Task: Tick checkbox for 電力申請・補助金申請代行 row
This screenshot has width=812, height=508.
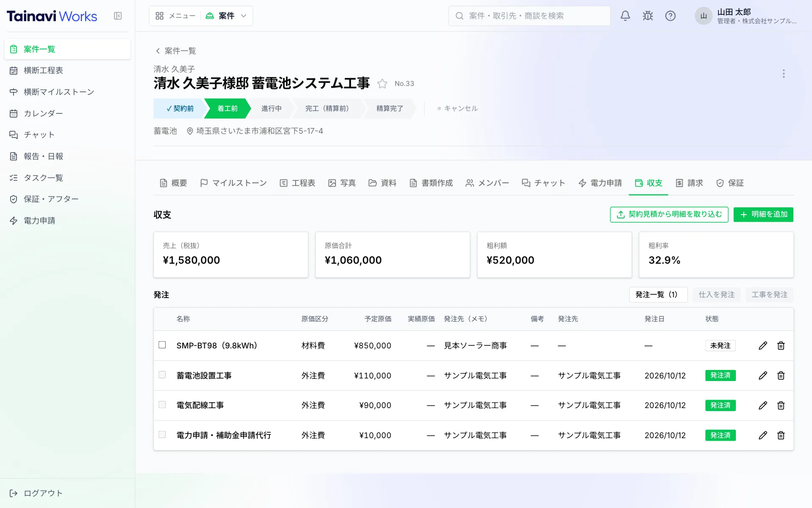Action: point(162,434)
